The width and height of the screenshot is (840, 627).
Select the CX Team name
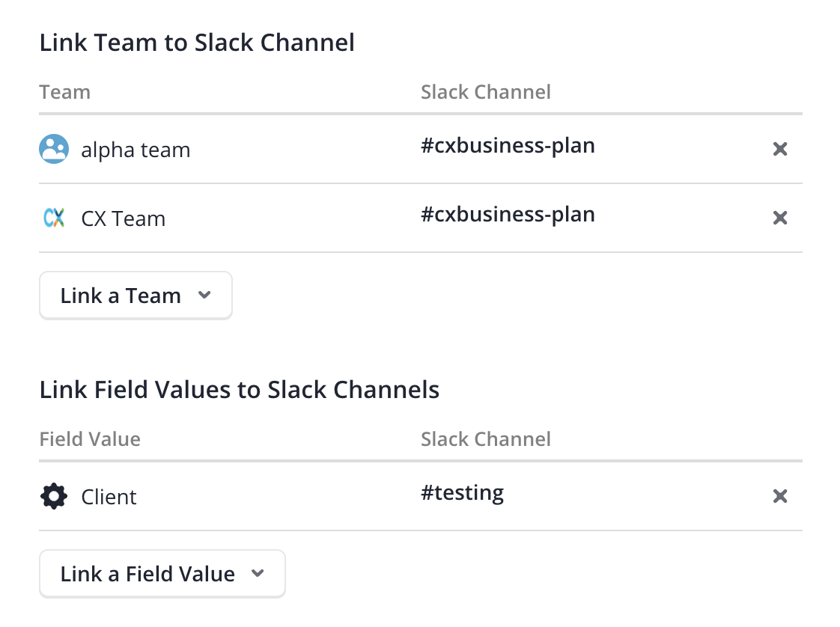(x=124, y=219)
